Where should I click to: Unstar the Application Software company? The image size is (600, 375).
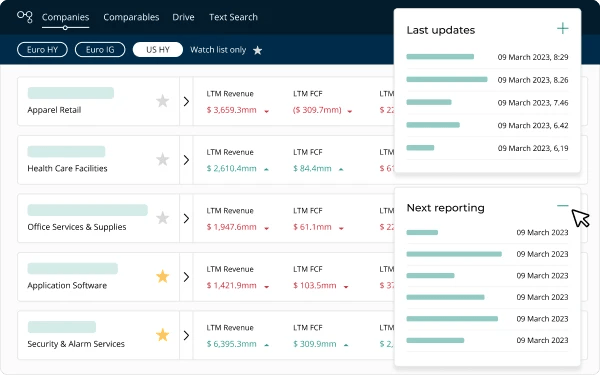tap(163, 276)
